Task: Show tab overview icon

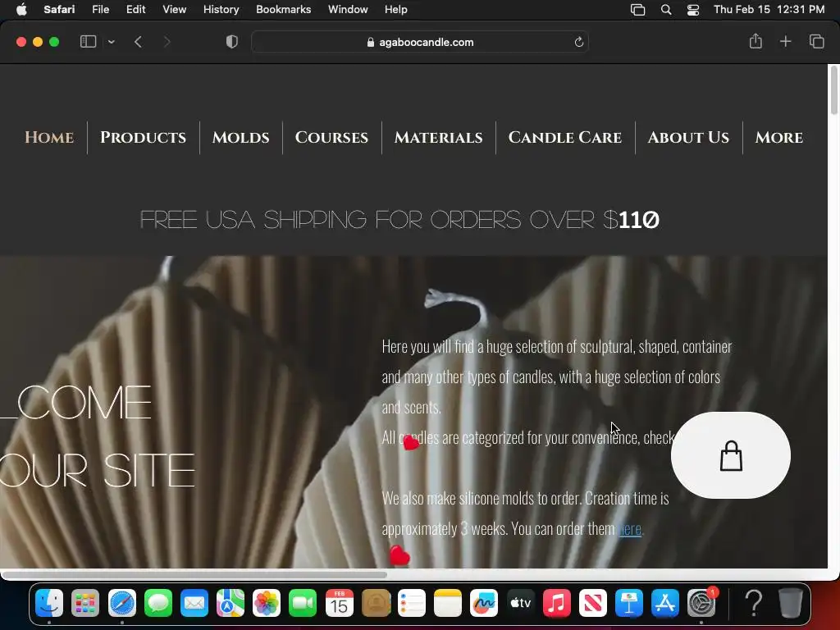Action: [816, 41]
